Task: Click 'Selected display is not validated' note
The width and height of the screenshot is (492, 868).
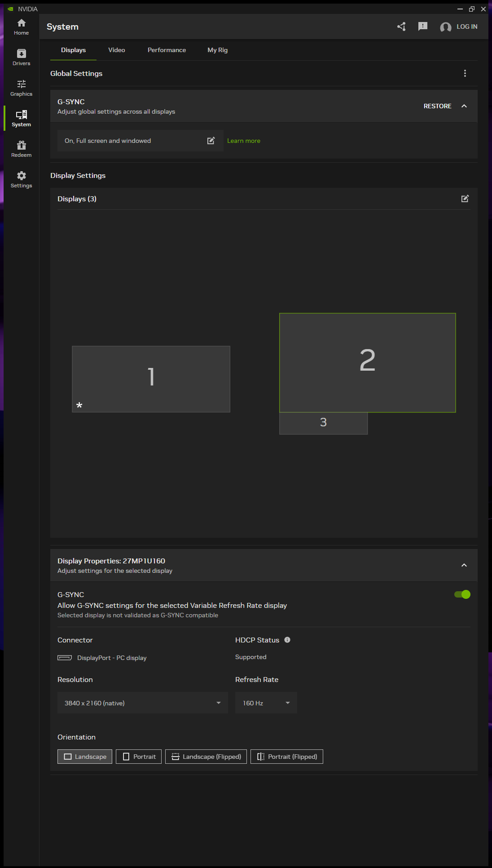Action: click(138, 615)
